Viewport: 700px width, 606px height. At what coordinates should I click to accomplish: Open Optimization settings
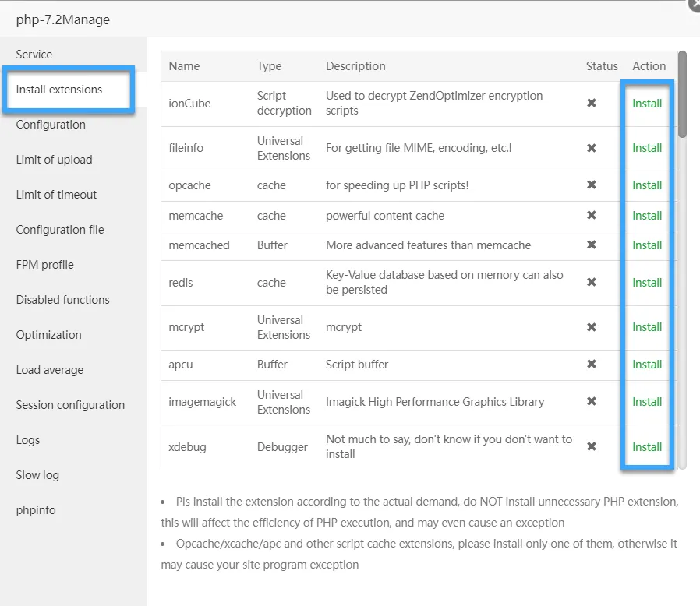point(48,335)
